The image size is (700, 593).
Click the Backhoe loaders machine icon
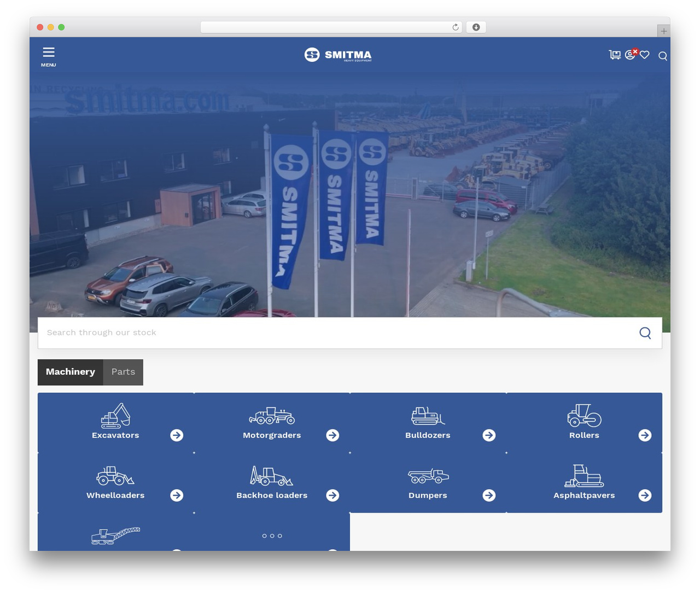click(x=272, y=476)
